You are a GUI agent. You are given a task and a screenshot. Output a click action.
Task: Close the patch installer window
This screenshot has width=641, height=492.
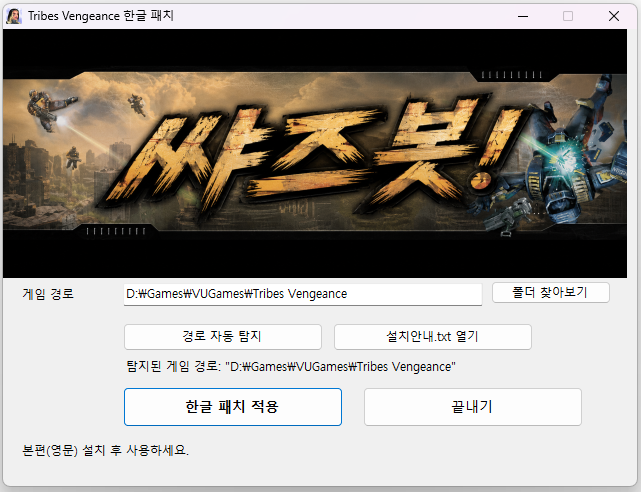pos(614,16)
